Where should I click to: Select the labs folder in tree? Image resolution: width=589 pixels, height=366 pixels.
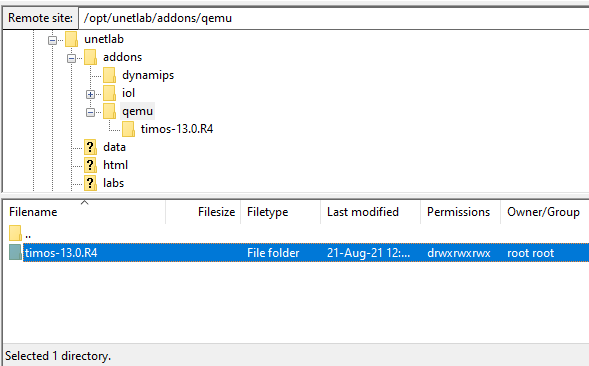[113, 183]
